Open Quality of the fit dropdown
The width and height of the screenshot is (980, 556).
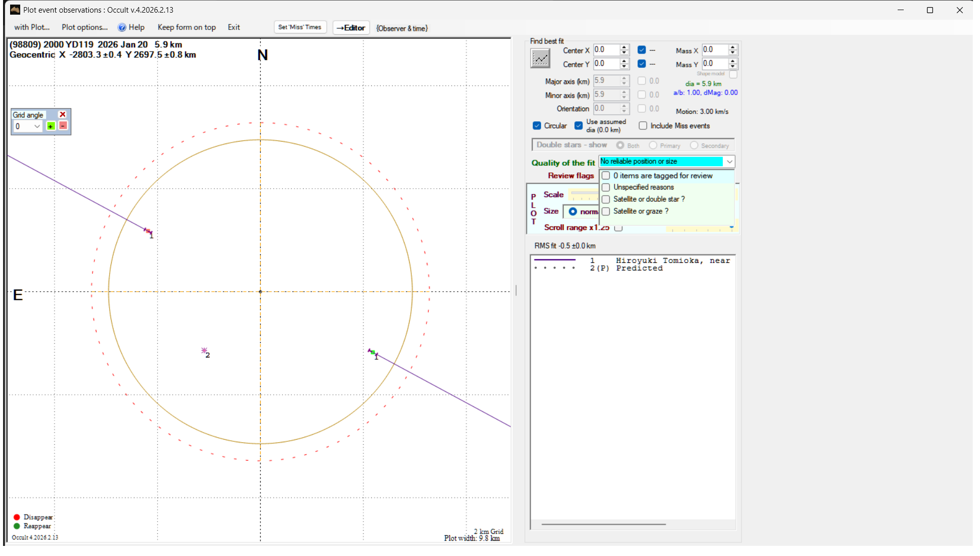[x=729, y=162]
